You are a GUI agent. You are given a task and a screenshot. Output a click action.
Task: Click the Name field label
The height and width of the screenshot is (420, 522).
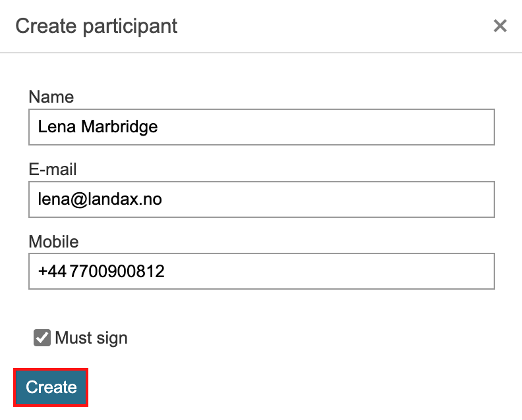(x=51, y=97)
